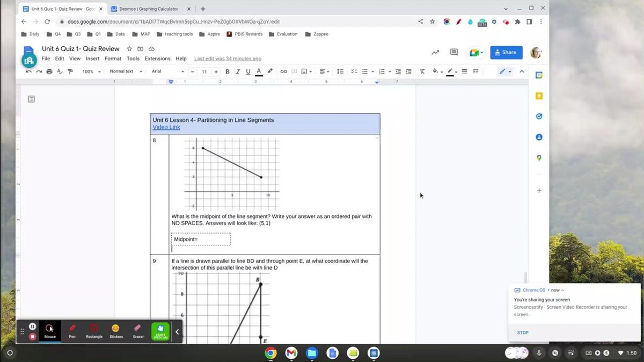This screenshot has height=362, width=644.
Task: Decrease the paragraph indent
Action: 398,71
